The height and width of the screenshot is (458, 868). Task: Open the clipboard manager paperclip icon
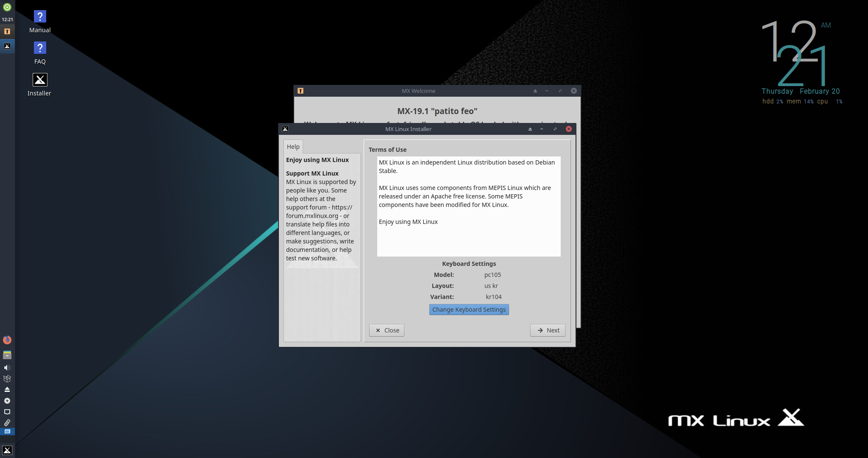tap(7, 423)
